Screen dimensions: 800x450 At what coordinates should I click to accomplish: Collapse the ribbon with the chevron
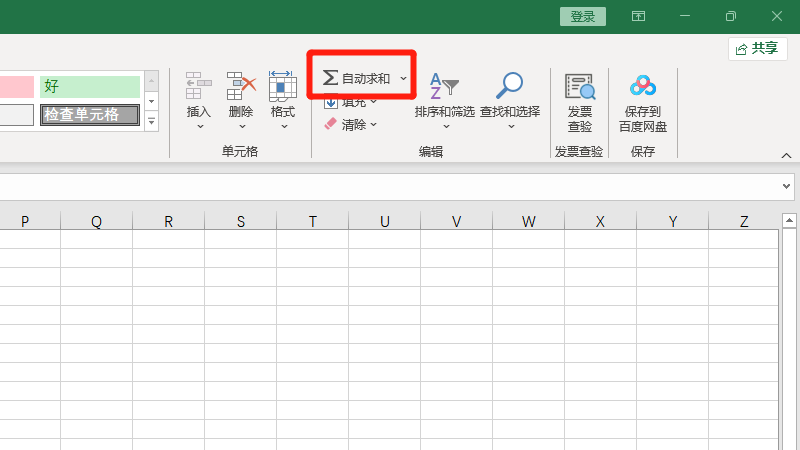pyautogui.click(x=786, y=156)
